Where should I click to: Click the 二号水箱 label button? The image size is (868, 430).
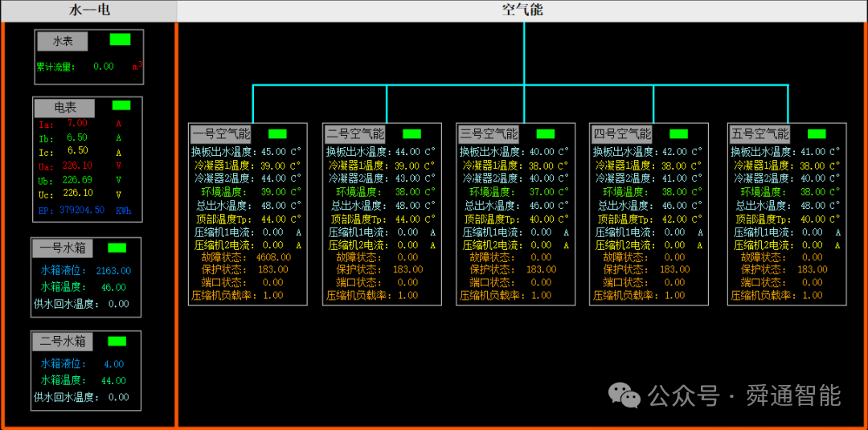[x=62, y=341]
